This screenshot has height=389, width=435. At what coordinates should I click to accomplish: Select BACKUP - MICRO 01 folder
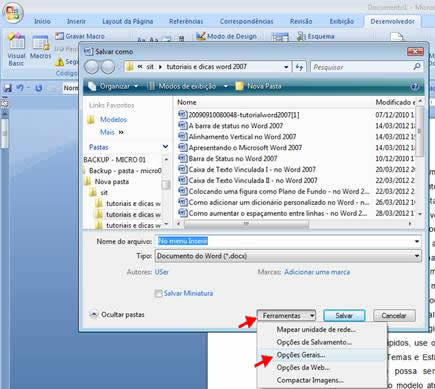click(x=115, y=160)
